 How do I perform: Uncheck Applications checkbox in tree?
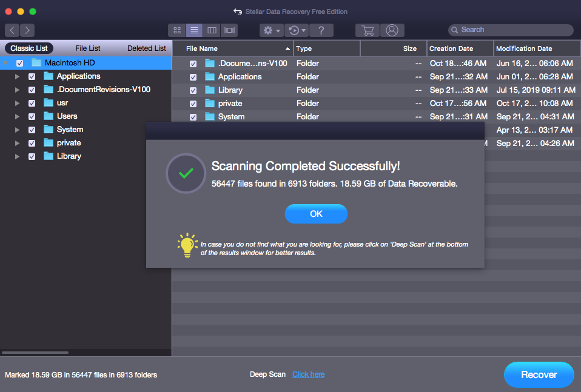pyautogui.click(x=32, y=76)
